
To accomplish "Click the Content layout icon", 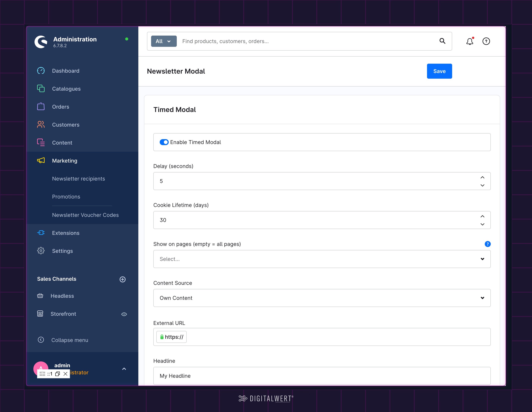I will point(41,142).
